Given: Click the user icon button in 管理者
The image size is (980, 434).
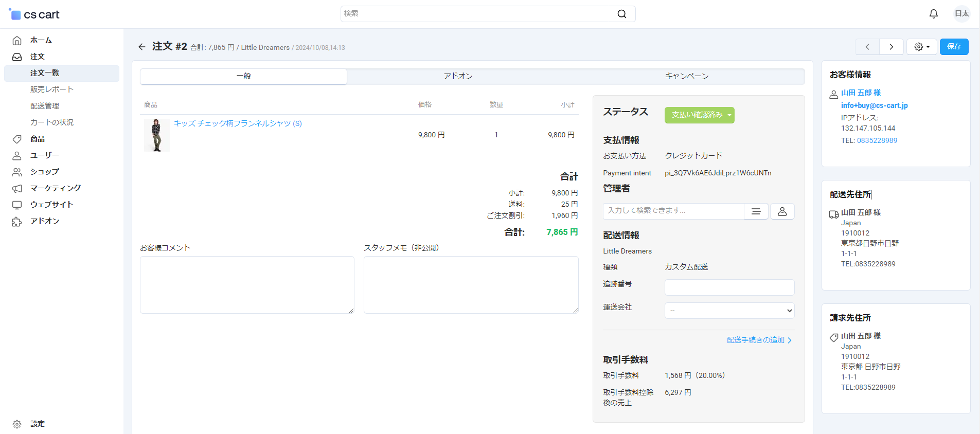Looking at the screenshot, I should (x=782, y=211).
